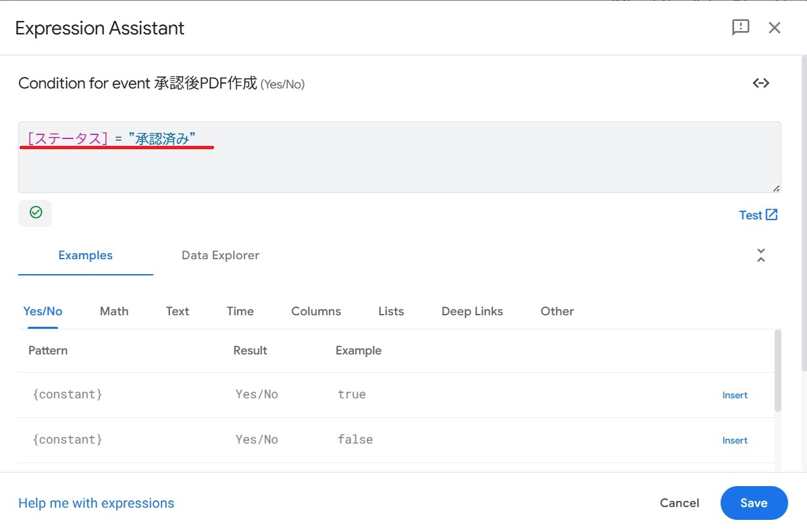Viewport: 807px width, 532px height.
Task: Select the Columns category tab
Action: 316,311
